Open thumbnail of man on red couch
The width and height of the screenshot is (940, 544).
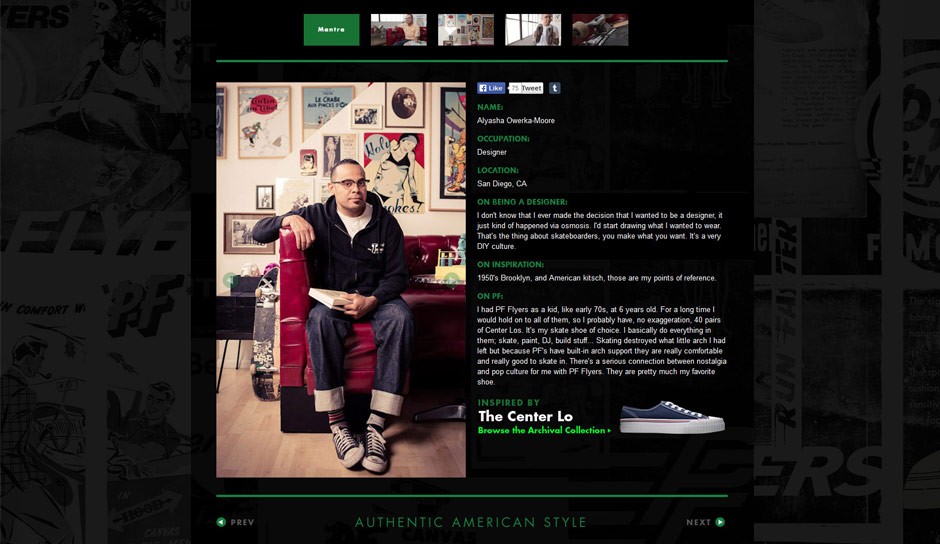click(x=399, y=30)
